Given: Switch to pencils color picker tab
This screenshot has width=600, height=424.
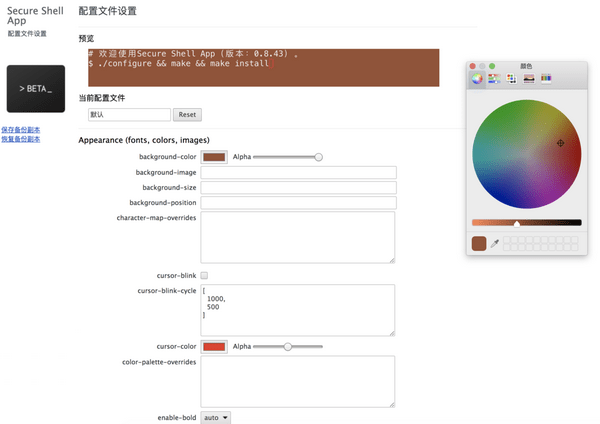Looking at the screenshot, I should 546,79.
